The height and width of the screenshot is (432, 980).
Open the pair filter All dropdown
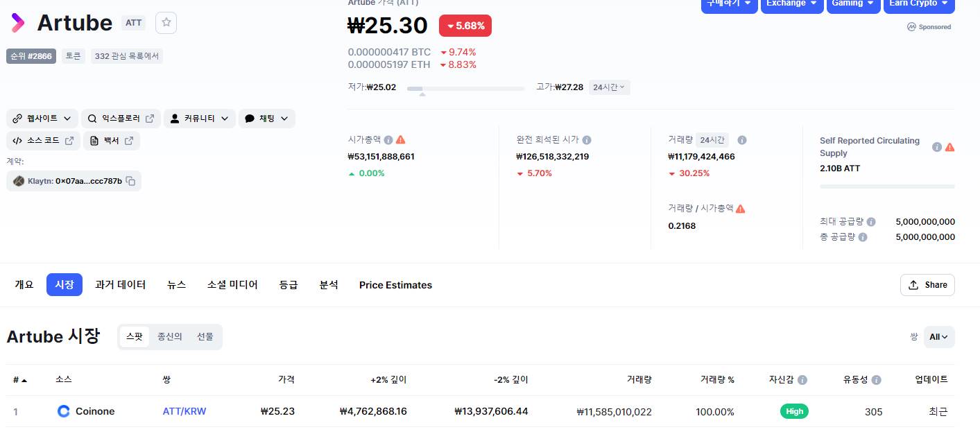tap(939, 337)
